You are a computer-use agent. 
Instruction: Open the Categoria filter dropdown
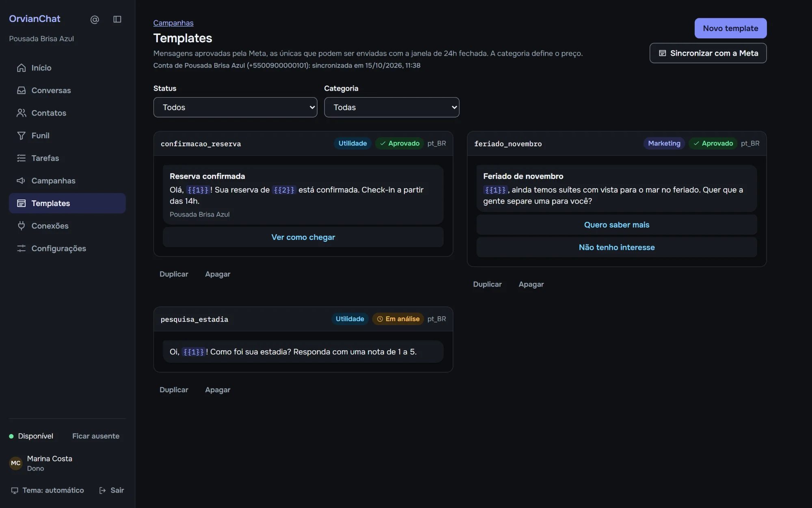pos(391,107)
